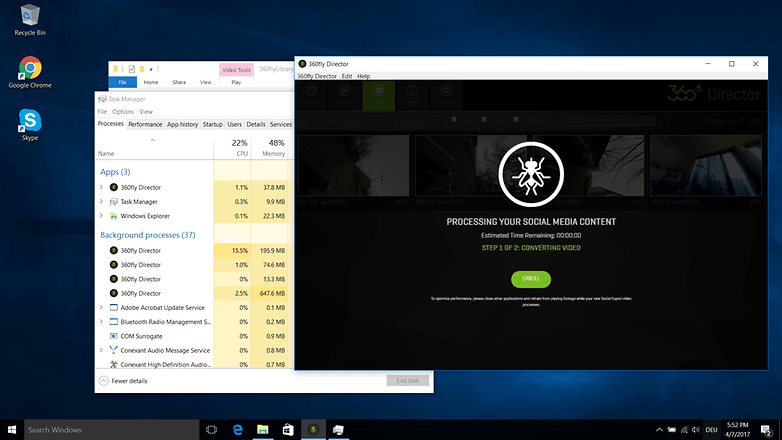Sort processes by the Memory column
Viewport: 782px width, 440px height.
point(272,148)
